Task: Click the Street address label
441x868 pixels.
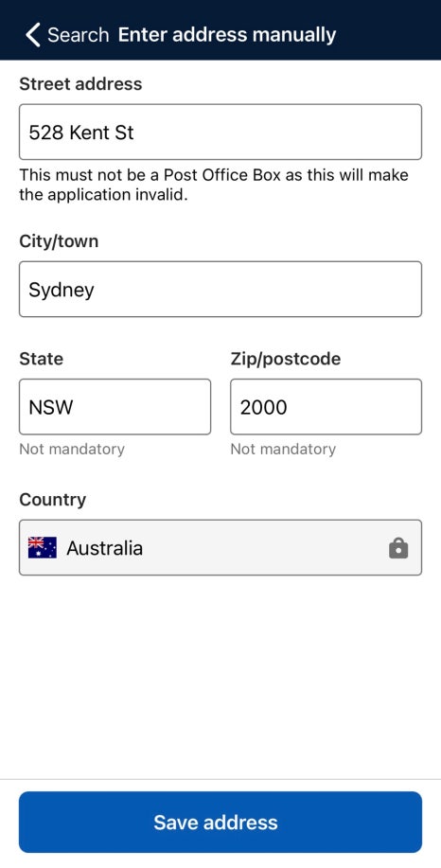Action: tap(80, 84)
